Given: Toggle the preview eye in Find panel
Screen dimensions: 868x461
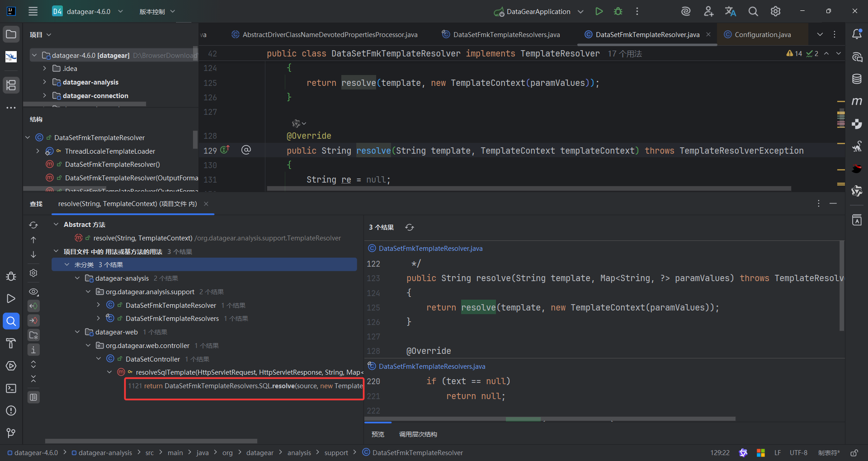Looking at the screenshot, I should pyautogui.click(x=33, y=292).
